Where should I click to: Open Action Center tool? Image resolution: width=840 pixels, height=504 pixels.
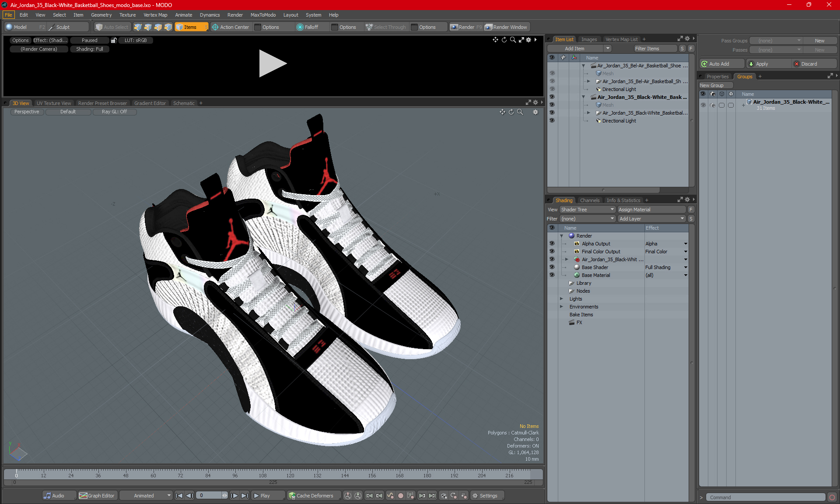231,27
